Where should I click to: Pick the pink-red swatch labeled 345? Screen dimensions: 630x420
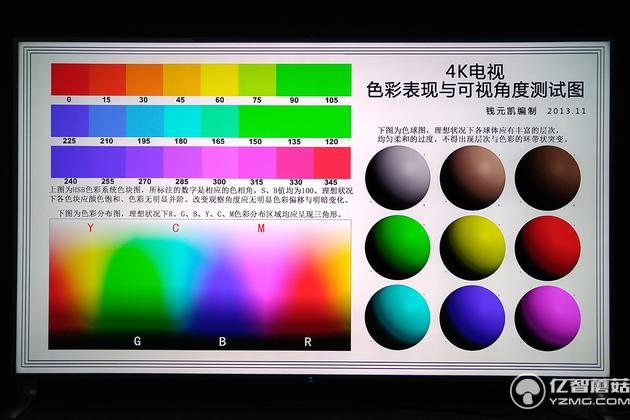pos(333,163)
